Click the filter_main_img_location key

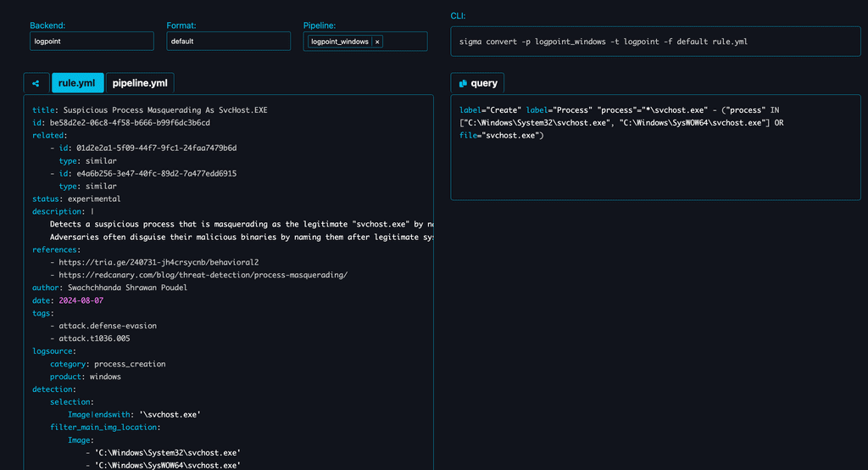click(x=103, y=428)
